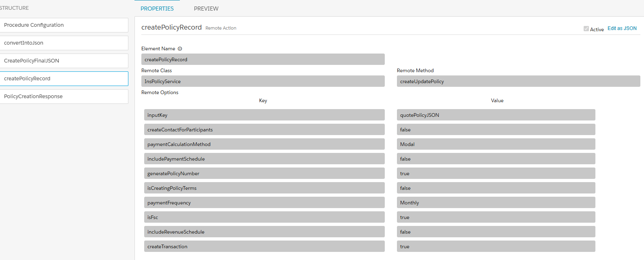The image size is (644, 260).
Task: Select createPolicyRecord in structure panel
Action: 64,79
